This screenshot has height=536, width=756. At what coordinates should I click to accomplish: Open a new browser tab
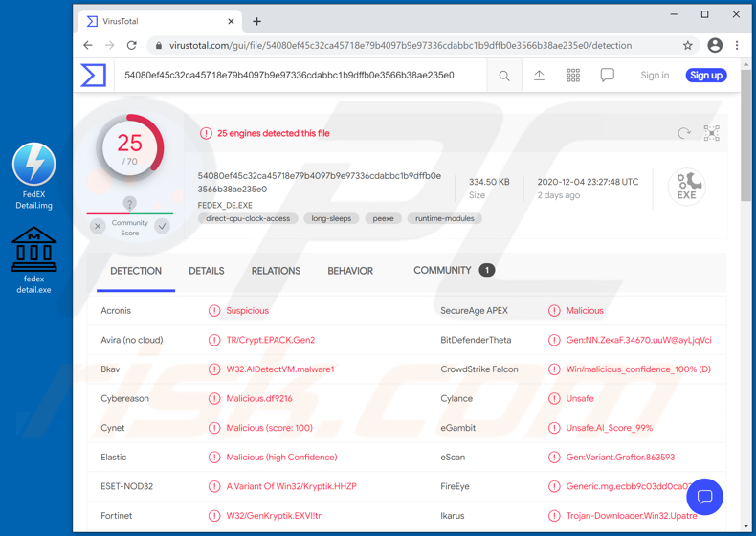click(257, 21)
